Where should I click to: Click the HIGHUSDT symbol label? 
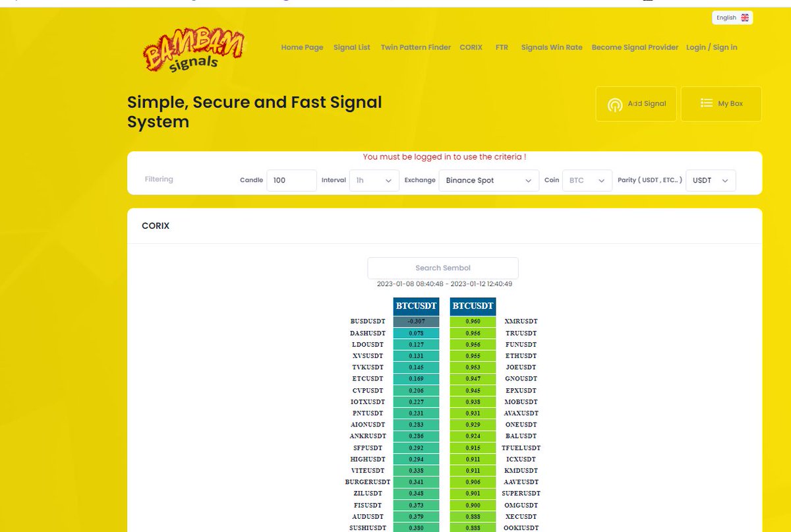tap(368, 459)
